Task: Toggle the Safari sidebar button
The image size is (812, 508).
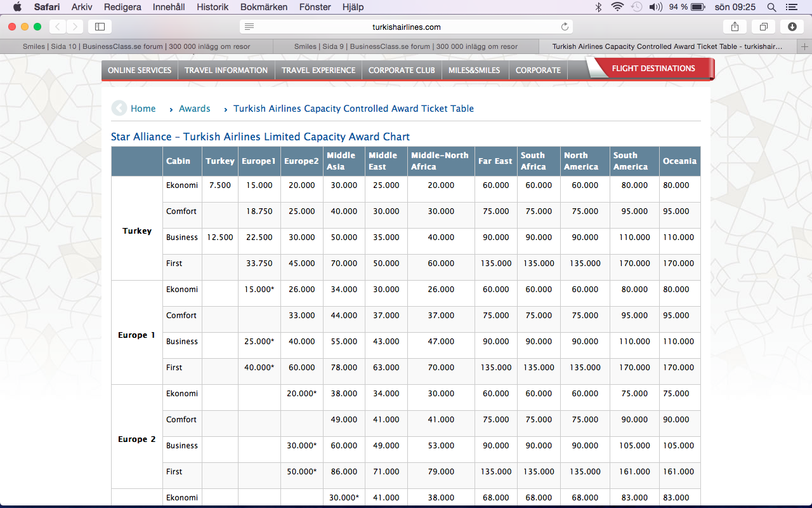Action: (x=100, y=27)
